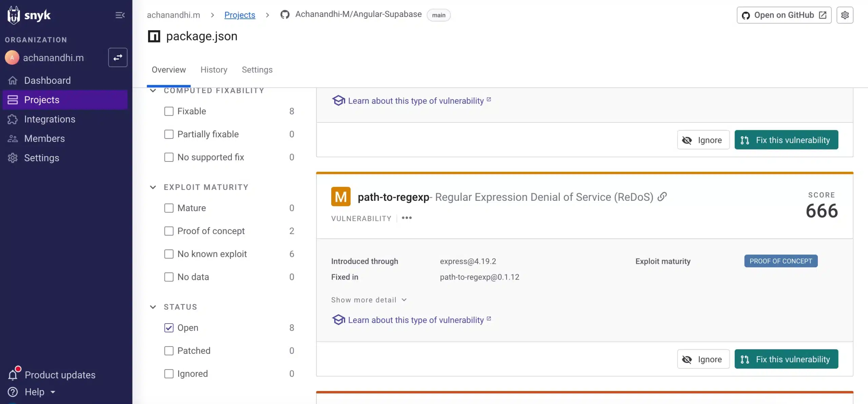Click the PROOF OF CONCEPT badge
Image resolution: width=868 pixels, height=404 pixels.
tap(781, 261)
